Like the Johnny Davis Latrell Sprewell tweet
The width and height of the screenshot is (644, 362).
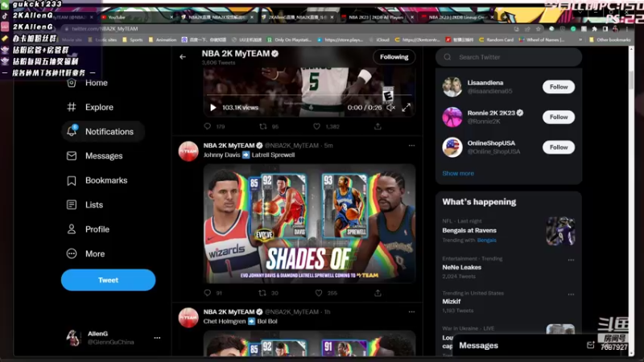click(319, 293)
